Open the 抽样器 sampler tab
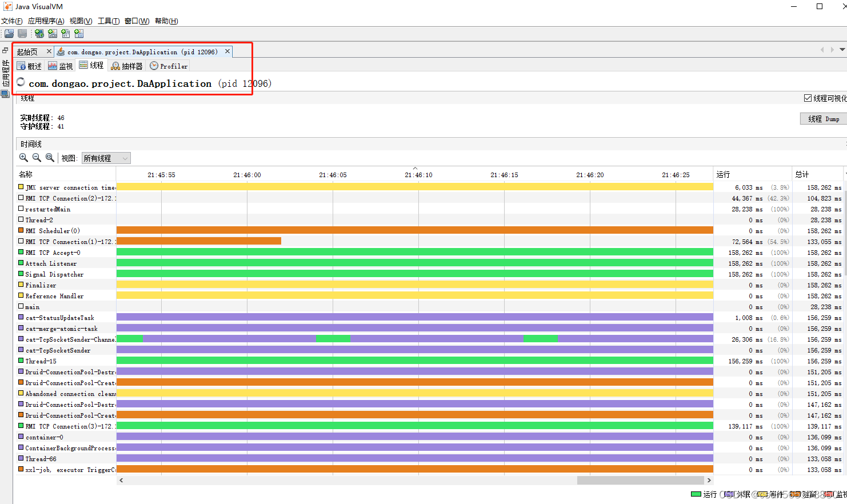Screen dimensions: 847x504 click(x=127, y=66)
